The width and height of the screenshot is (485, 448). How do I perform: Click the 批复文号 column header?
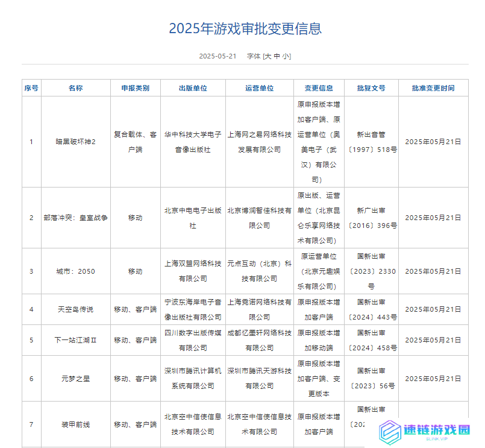pyautogui.click(x=371, y=88)
